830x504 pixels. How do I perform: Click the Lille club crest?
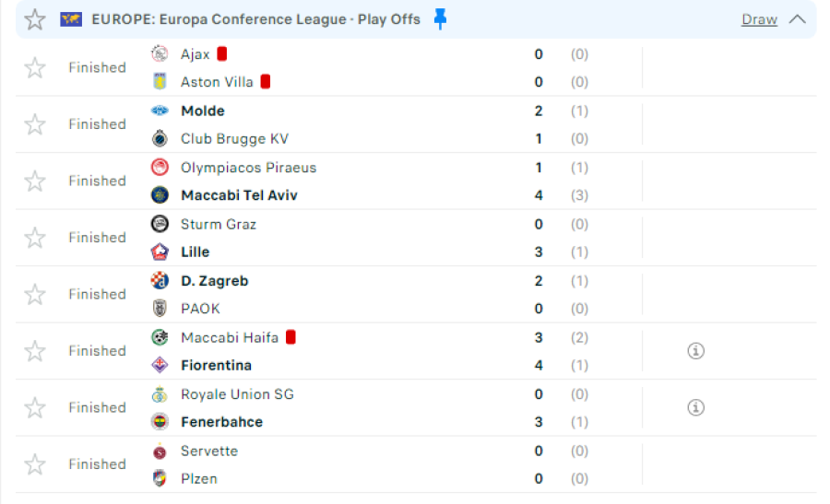point(160,252)
